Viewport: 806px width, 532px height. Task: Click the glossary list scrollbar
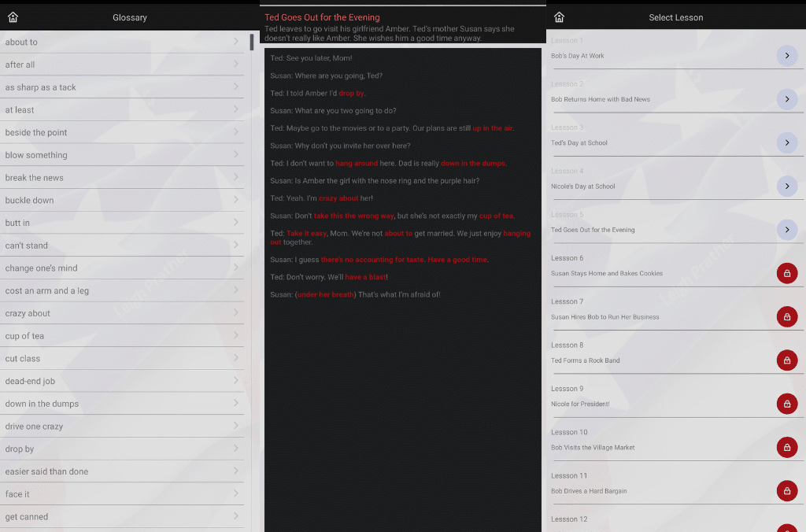(252, 42)
